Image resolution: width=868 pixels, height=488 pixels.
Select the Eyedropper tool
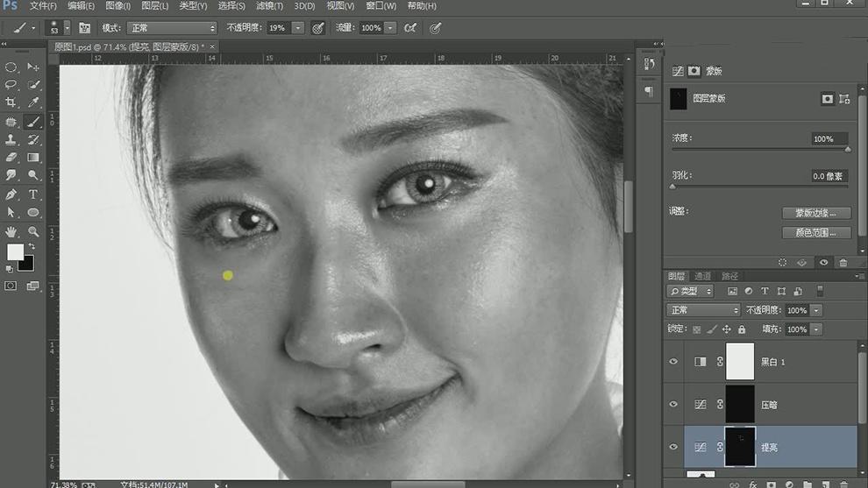[x=33, y=103]
